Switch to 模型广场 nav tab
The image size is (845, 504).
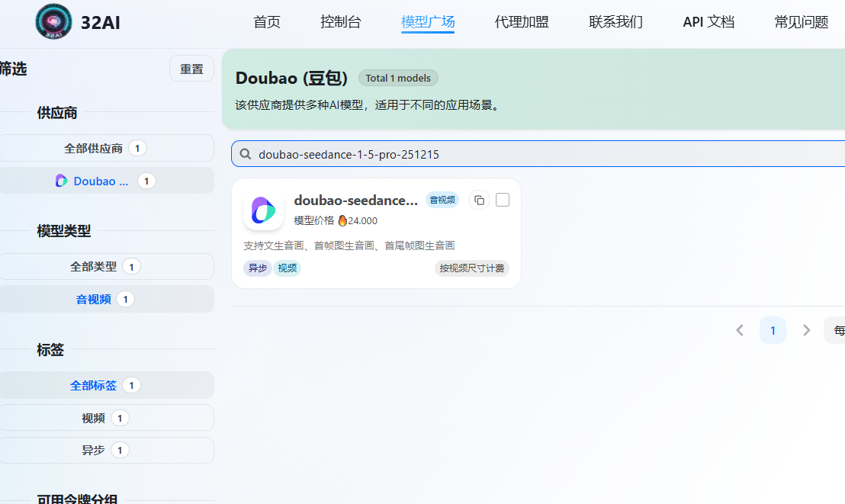pos(428,22)
